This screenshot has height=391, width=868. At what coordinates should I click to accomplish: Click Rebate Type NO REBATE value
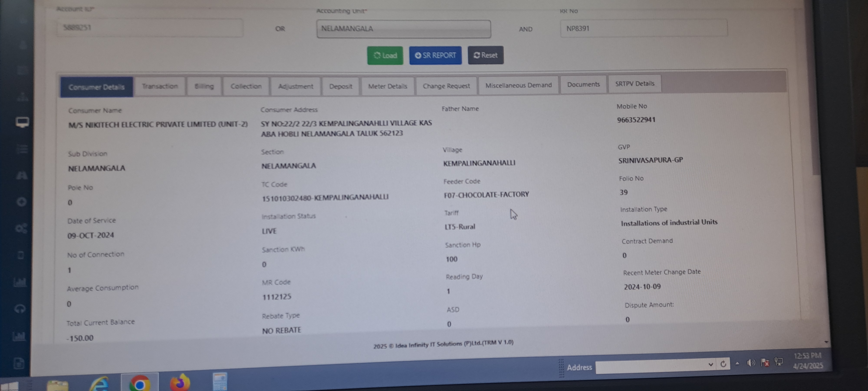(282, 330)
